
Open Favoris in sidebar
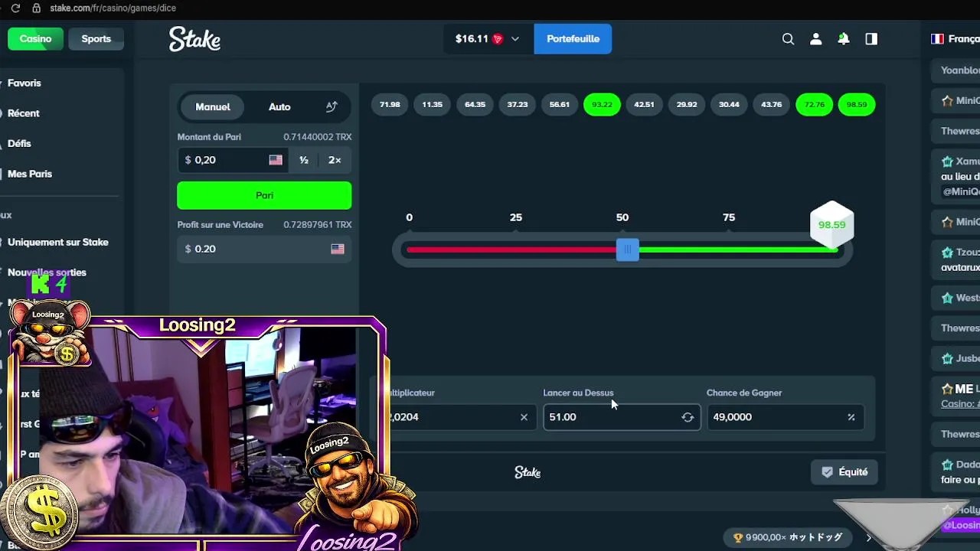pyautogui.click(x=24, y=83)
